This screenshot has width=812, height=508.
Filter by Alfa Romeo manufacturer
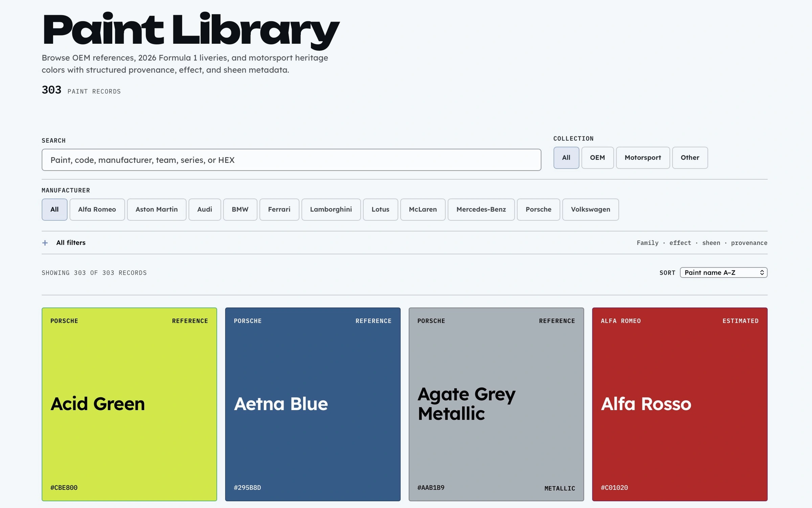coord(97,209)
